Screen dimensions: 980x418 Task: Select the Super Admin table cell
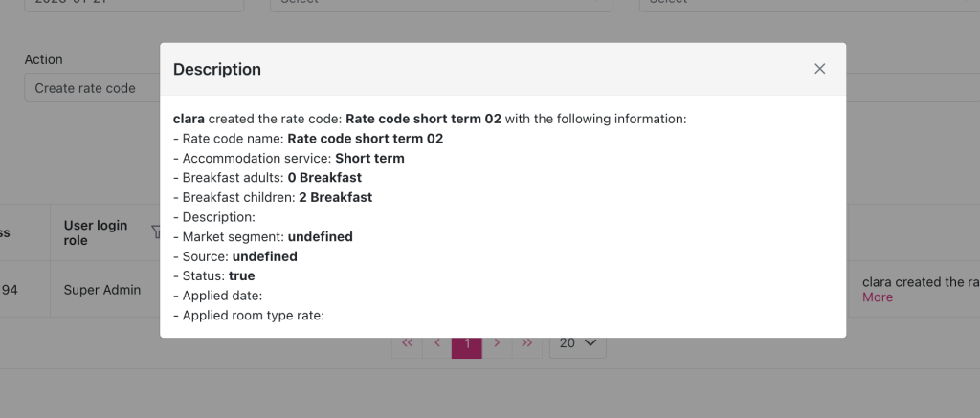click(x=102, y=289)
